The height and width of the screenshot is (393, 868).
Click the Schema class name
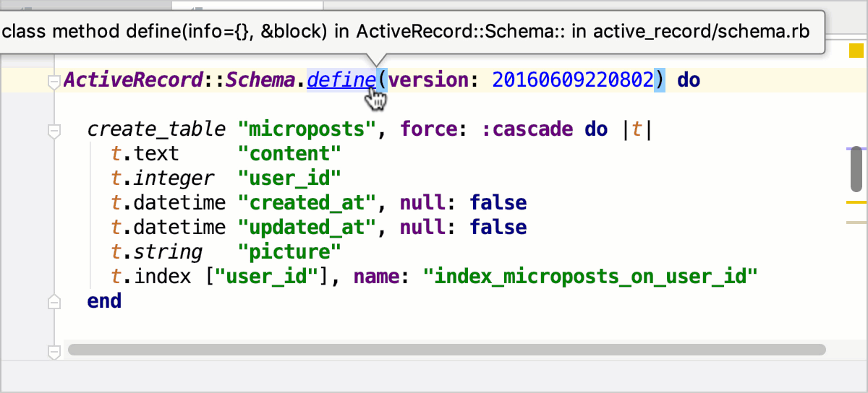[259, 79]
